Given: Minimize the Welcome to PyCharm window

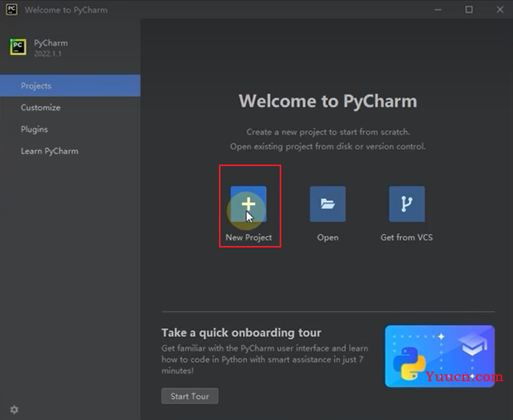Looking at the screenshot, I should [438, 10].
